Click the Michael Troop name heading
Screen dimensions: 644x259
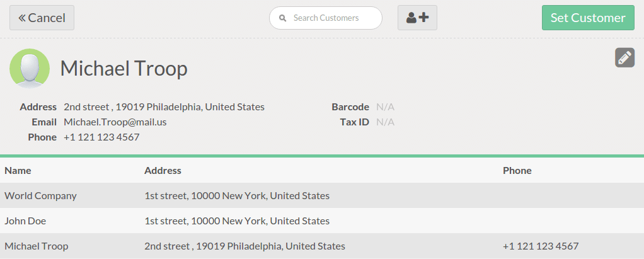(124, 68)
